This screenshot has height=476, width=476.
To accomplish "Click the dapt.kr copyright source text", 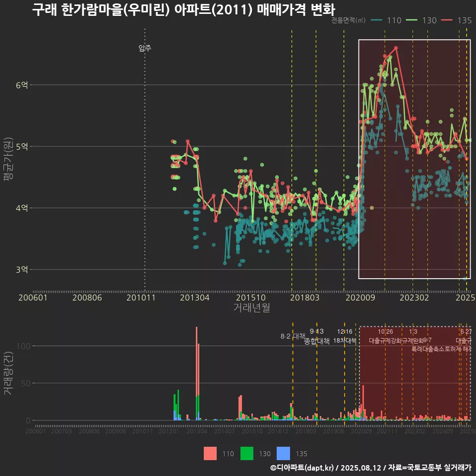I will pos(370,468).
